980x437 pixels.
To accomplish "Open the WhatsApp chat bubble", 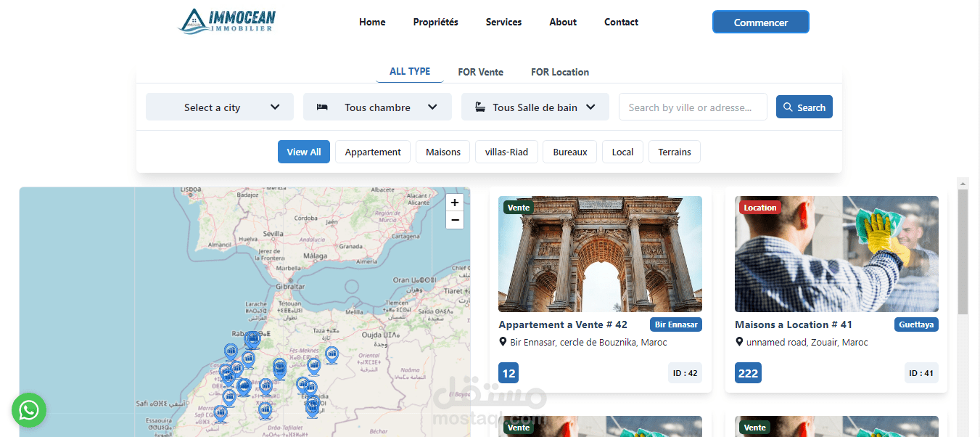I will [x=29, y=410].
